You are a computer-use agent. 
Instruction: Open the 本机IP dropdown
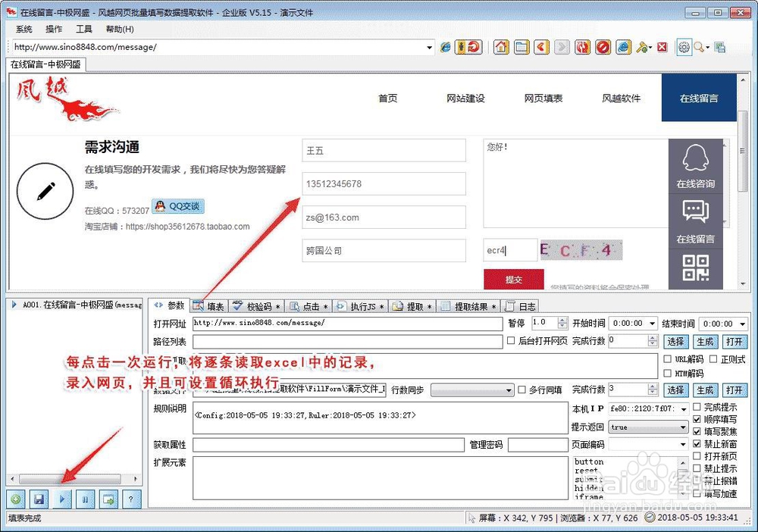coord(684,408)
